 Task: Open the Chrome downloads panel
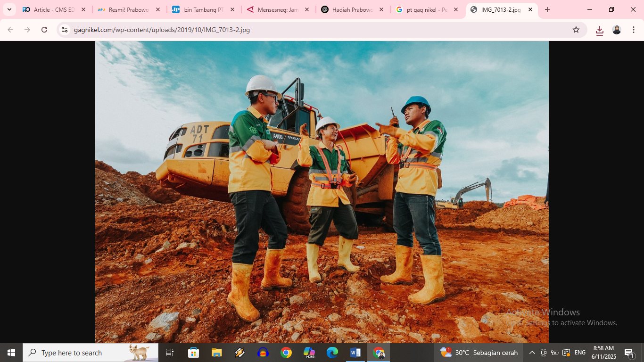600,30
